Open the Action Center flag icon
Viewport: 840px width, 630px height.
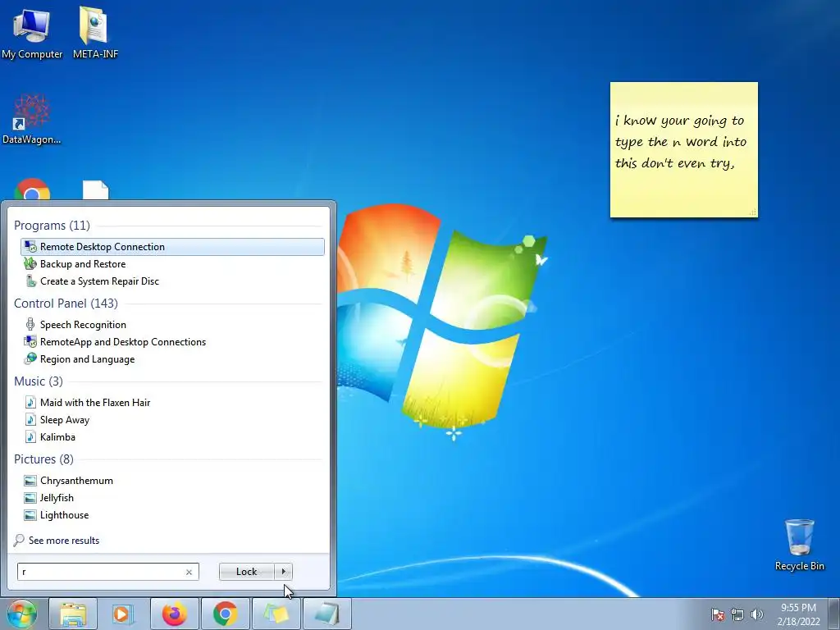tap(717, 614)
